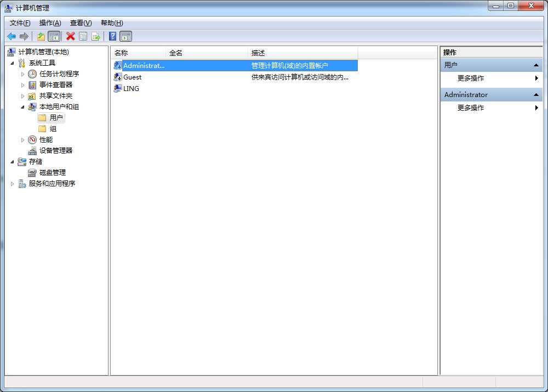Expand the 服务和应用程序 tree node

click(x=12, y=184)
